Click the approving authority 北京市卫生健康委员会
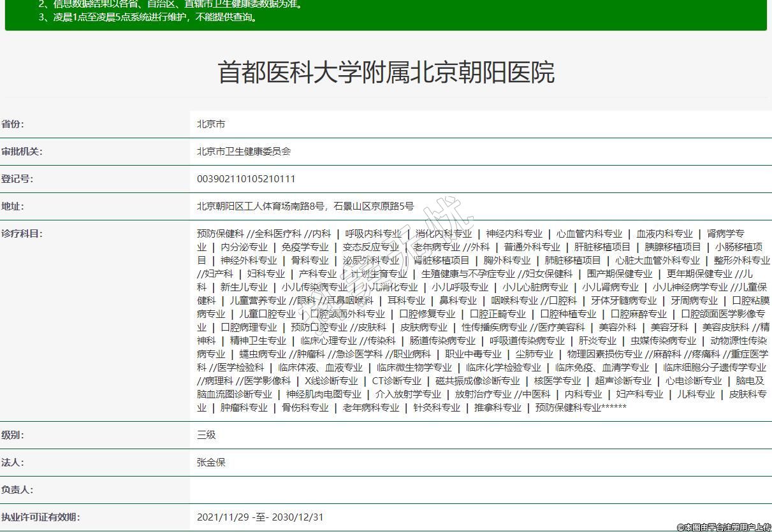The height and width of the screenshot is (532, 772). 244,152
